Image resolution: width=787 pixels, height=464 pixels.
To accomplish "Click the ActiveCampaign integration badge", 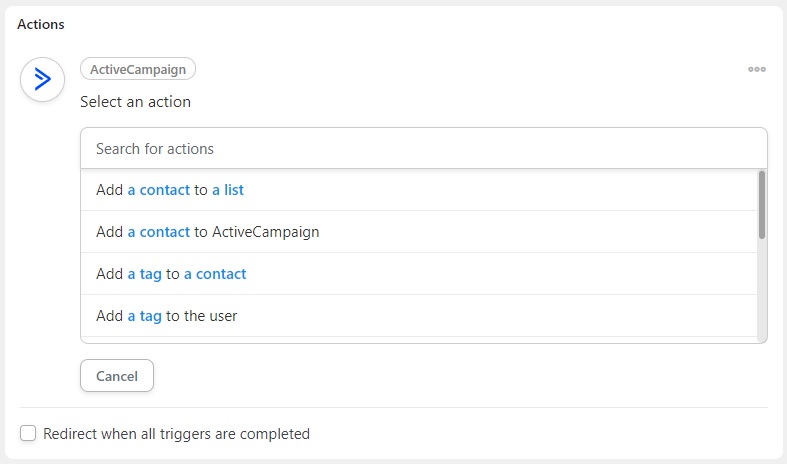I will pyautogui.click(x=138, y=69).
